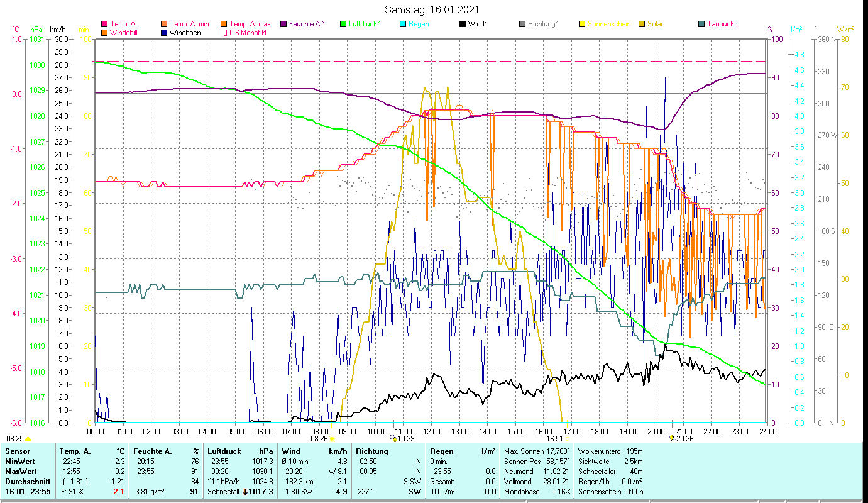Click the Temp. A. pink color swatch
This screenshot has height=503, width=868.
104,25
